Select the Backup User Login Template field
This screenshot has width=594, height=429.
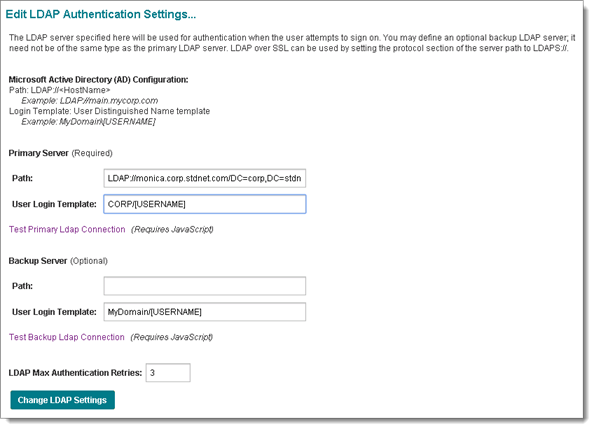click(205, 312)
